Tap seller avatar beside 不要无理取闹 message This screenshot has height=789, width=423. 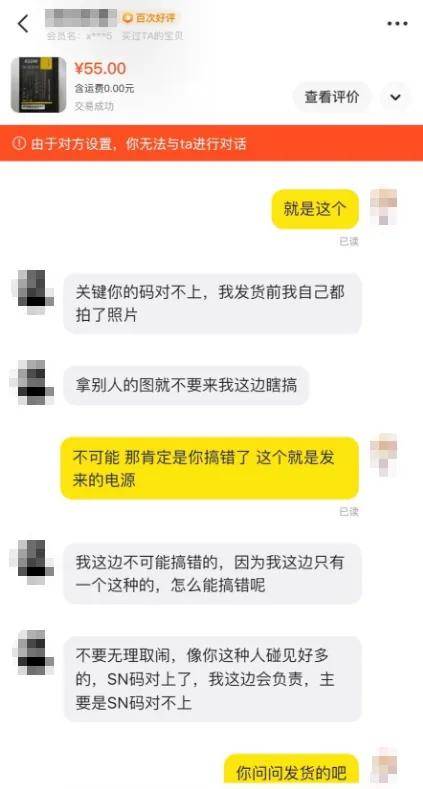(x=33, y=652)
